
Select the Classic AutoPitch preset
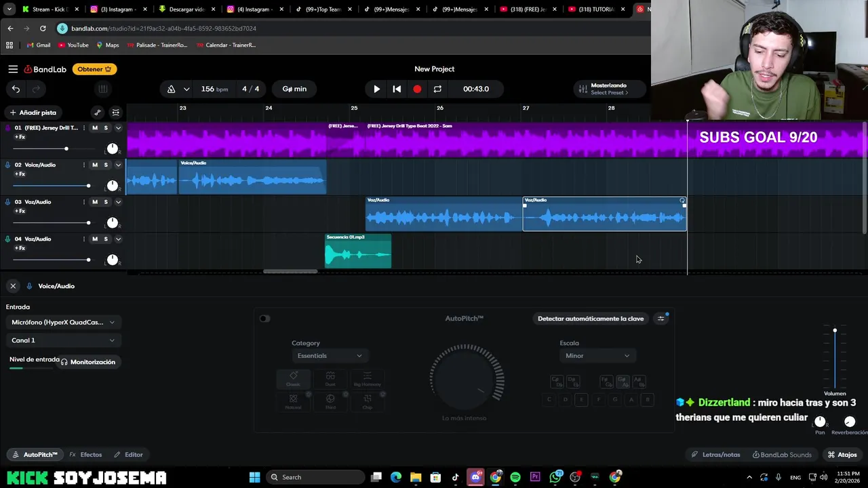[x=293, y=379]
